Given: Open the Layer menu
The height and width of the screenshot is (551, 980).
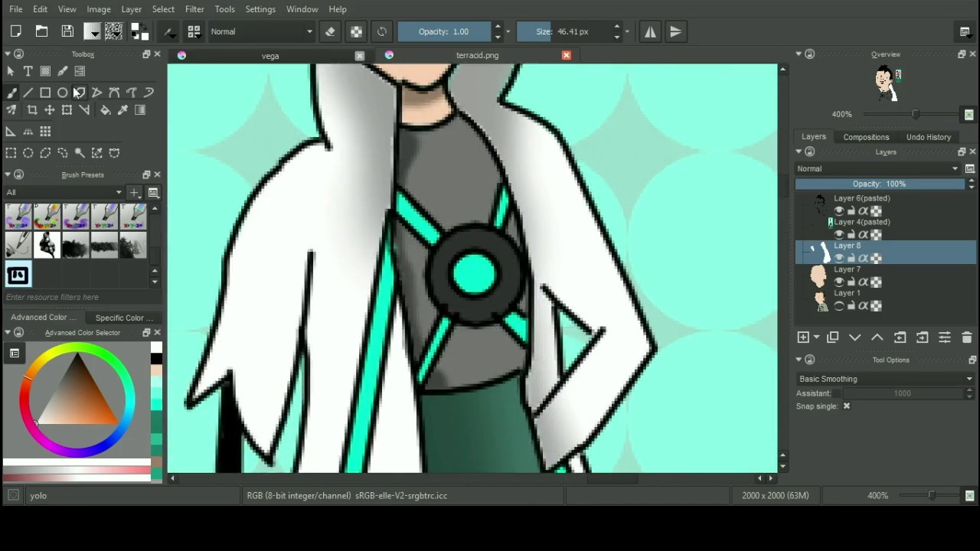Looking at the screenshot, I should tap(132, 9).
